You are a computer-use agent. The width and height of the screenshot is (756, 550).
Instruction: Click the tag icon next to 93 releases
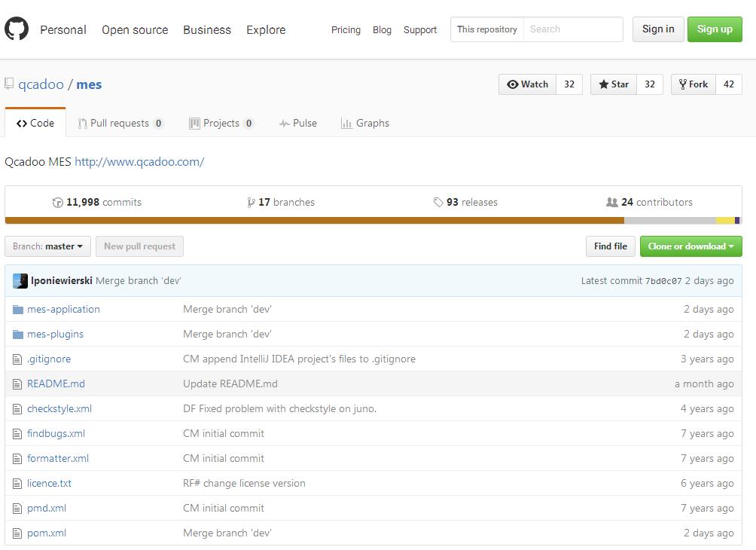coord(437,202)
